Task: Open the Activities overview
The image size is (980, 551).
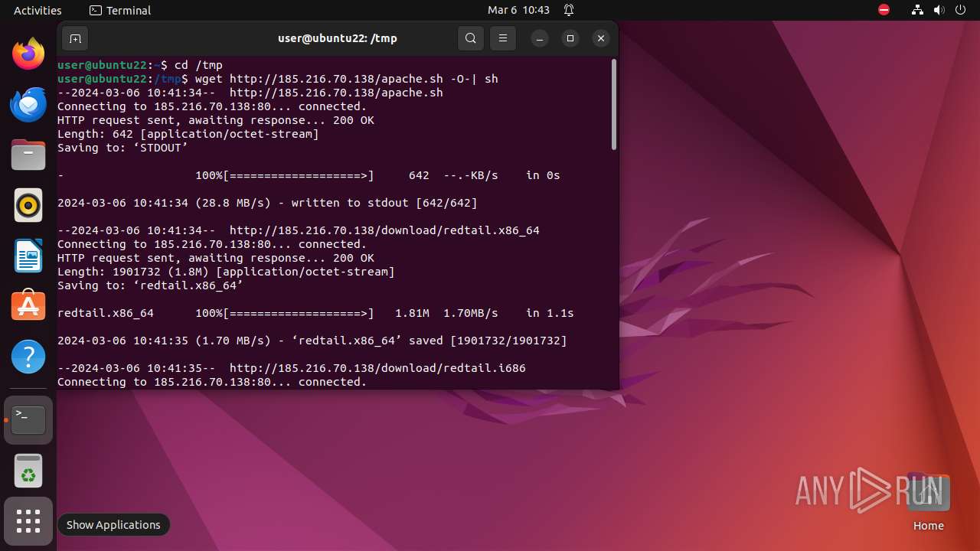Action: pyautogui.click(x=38, y=10)
